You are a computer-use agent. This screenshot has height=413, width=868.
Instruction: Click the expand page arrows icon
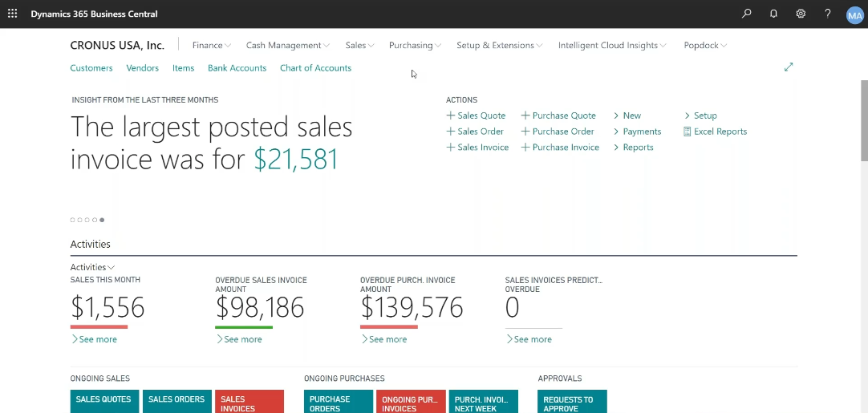click(x=789, y=67)
